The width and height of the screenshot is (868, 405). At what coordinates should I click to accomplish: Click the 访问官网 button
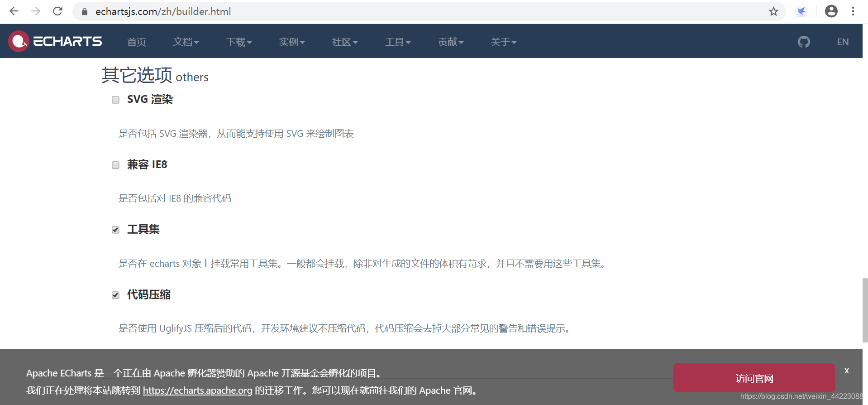point(754,378)
